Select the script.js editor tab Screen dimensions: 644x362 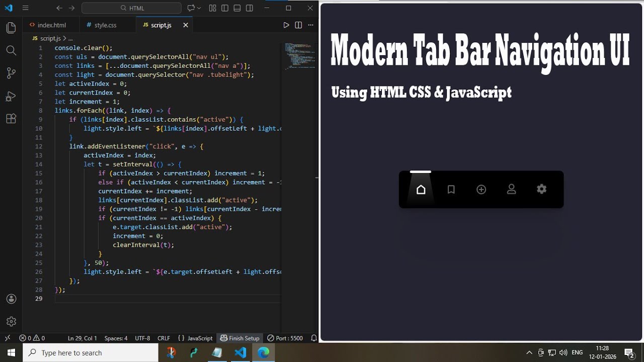(161, 25)
